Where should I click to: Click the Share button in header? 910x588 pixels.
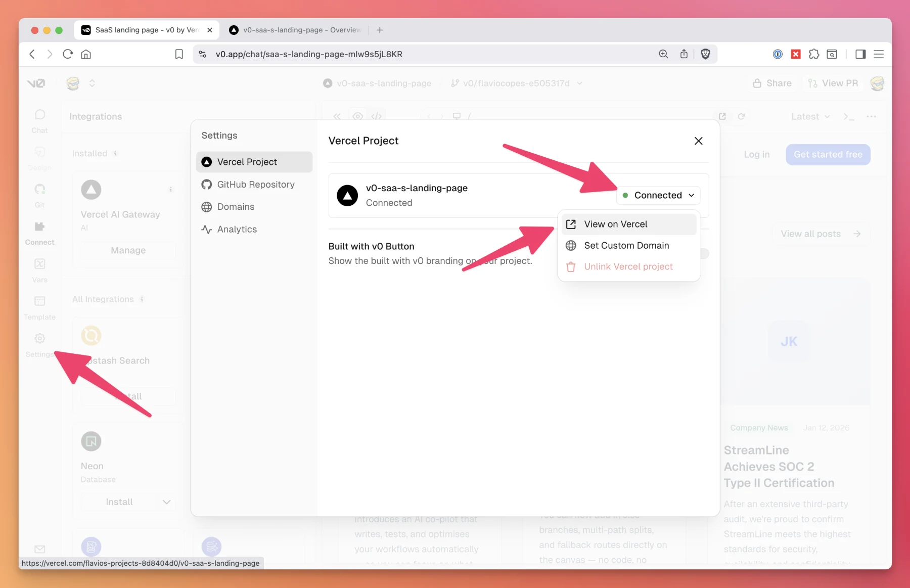click(x=772, y=83)
